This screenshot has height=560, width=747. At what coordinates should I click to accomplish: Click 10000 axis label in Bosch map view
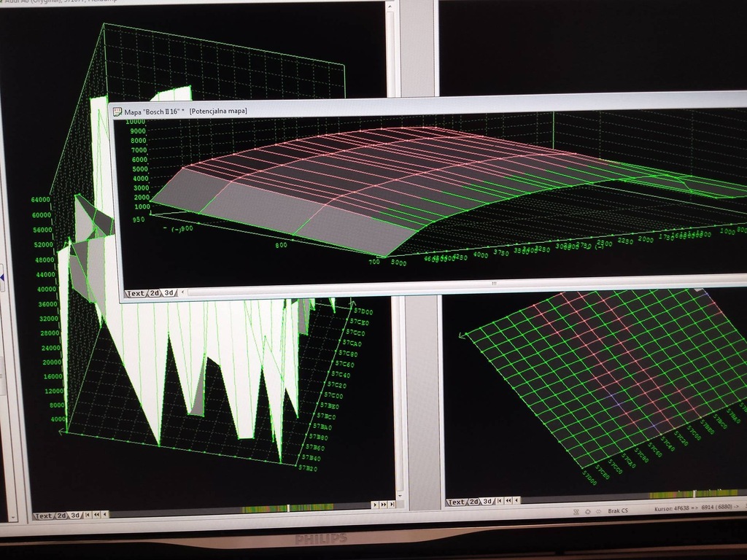coord(136,122)
